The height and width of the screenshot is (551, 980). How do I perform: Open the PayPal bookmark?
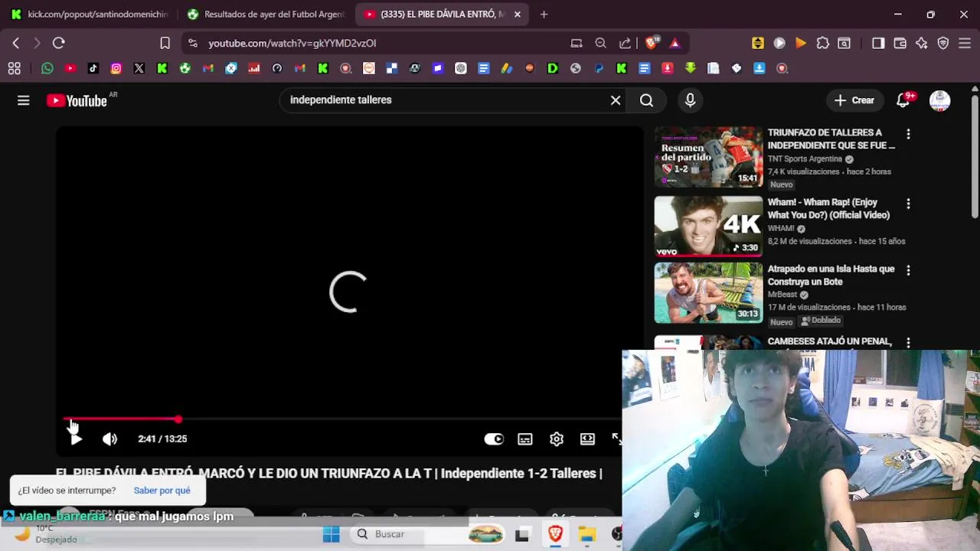tap(599, 69)
